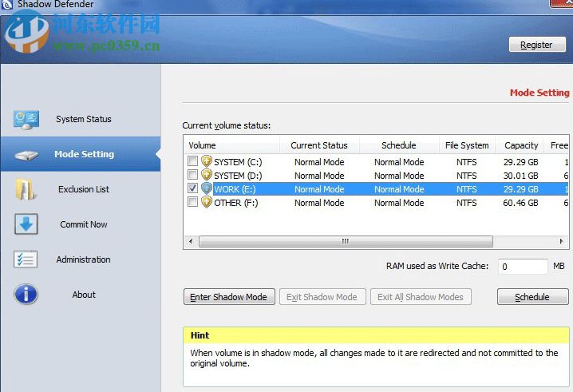
Task: Click the Exclusion List folder icon
Action: click(26, 189)
